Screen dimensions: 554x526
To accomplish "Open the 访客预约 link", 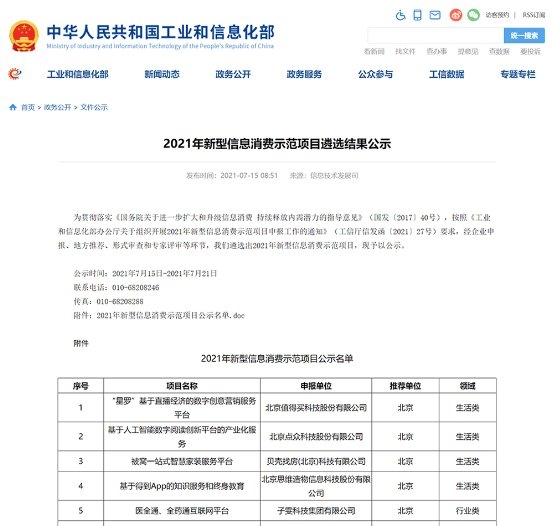I will point(497,15).
